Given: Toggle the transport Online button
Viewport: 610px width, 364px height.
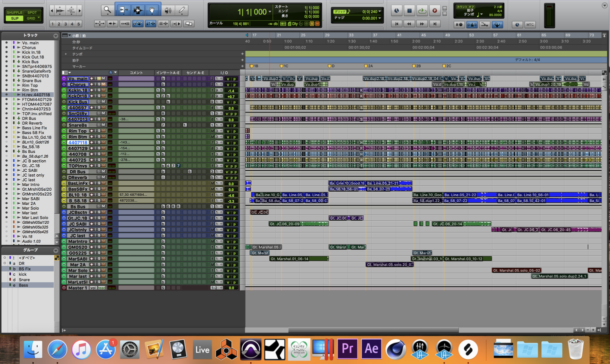Looking at the screenshot, I should coord(396,10).
